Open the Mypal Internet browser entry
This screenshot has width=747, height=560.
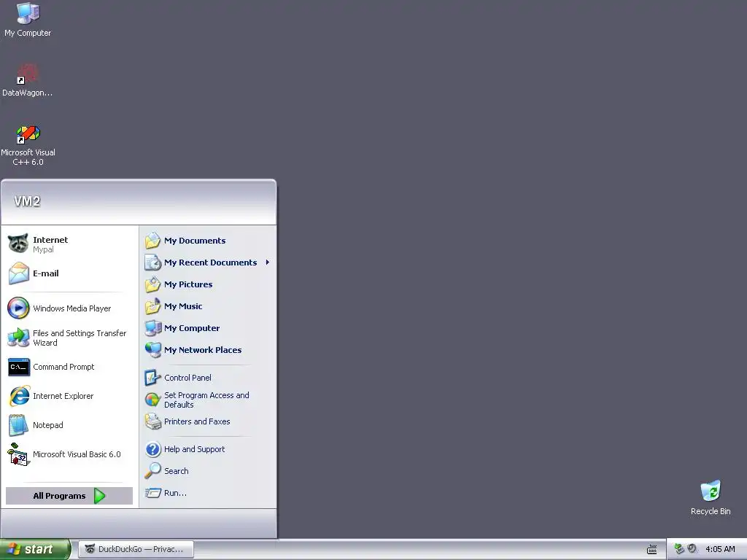(x=70, y=244)
